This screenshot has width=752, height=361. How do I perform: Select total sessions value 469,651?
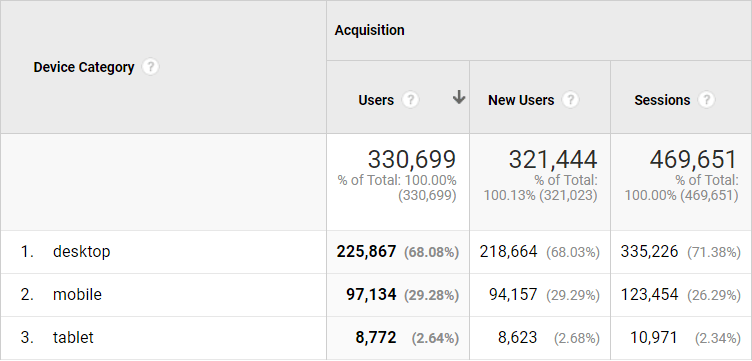pos(693,160)
